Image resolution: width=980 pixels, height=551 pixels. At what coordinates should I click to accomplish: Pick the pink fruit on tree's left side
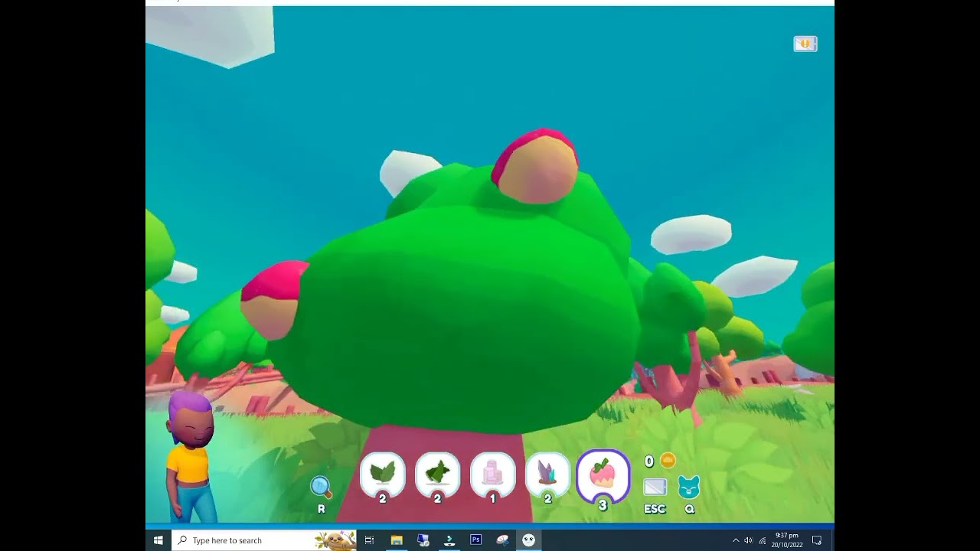[272, 300]
